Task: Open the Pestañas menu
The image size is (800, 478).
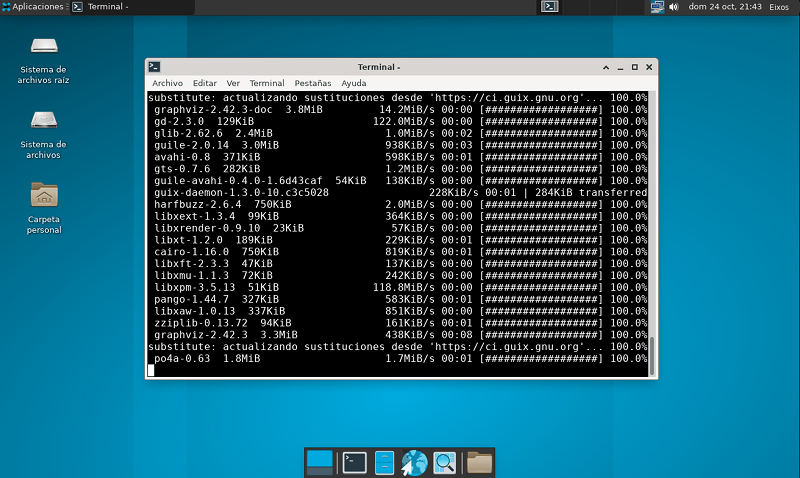Action: click(312, 83)
